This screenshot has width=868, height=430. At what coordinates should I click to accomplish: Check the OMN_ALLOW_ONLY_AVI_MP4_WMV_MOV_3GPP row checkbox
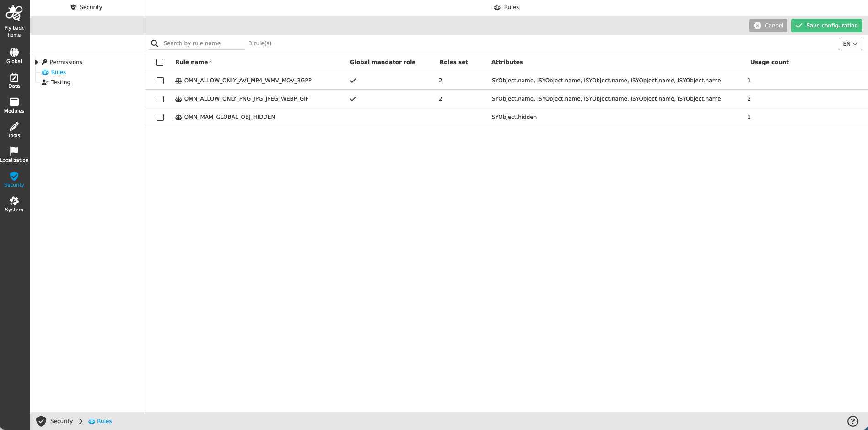160,81
